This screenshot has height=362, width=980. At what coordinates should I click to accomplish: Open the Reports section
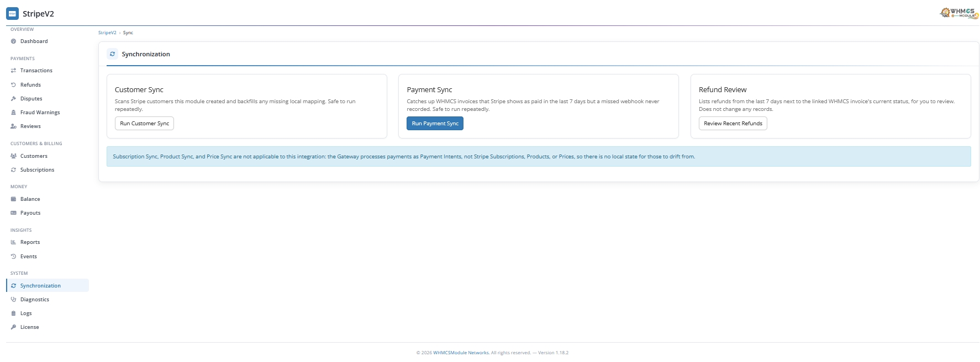[x=48, y=242]
